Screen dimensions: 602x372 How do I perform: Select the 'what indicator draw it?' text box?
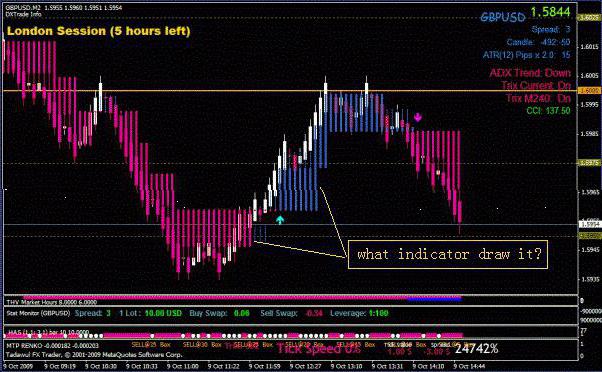[x=448, y=255]
